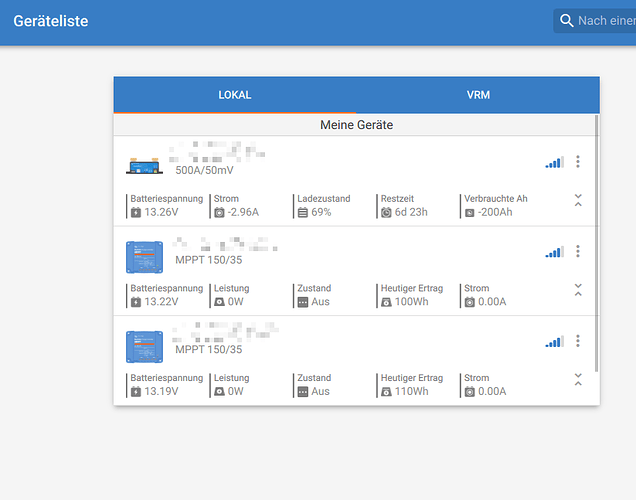Click the search magnifier icon
636x500 pixels.
[x=567, y=21]
